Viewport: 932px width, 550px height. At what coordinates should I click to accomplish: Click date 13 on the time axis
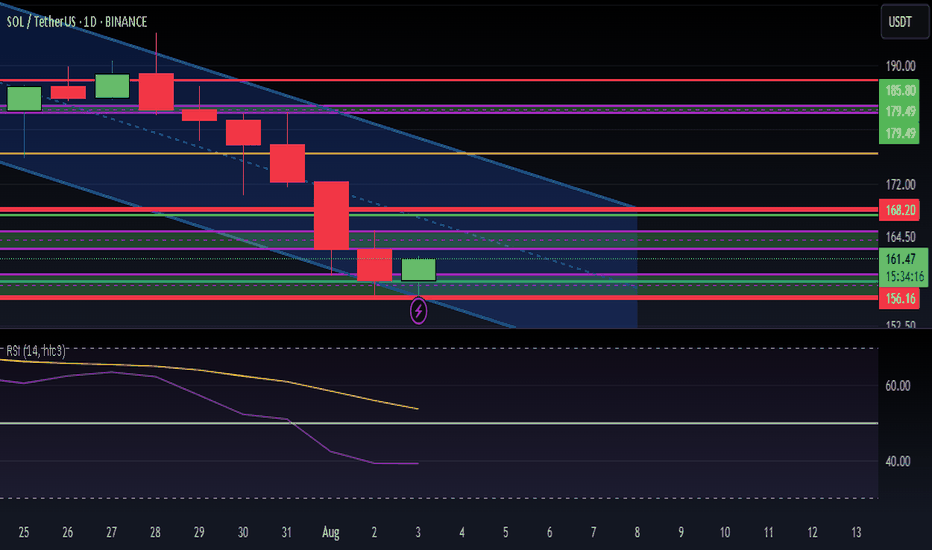tap(856, 532)
